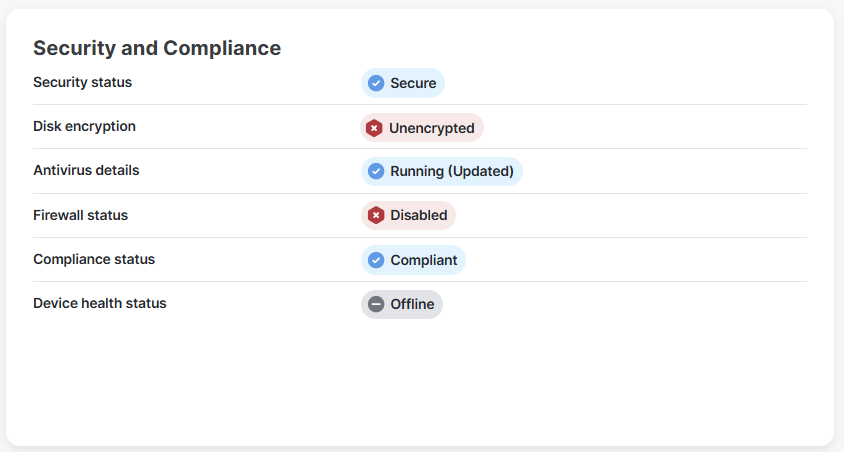Image resolution: width=844 pixels, height=452 pixels.
Task: Click the red hexagon icon beside Unencrypted
Action: coord(374,128)
